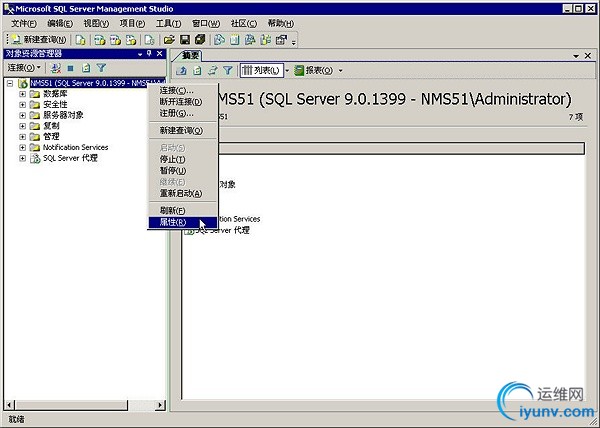Screen dimensions: 600x428
Task: Start an Analysis Services DMX query
Action: click(115, 39)
